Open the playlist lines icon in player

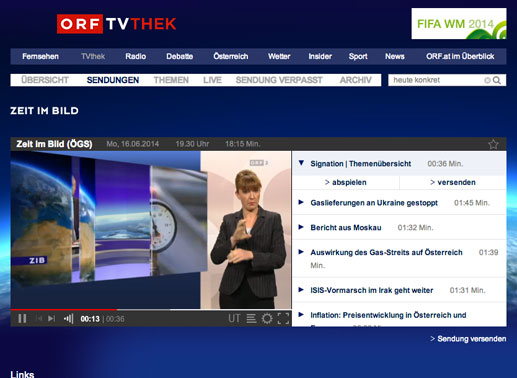251,319
